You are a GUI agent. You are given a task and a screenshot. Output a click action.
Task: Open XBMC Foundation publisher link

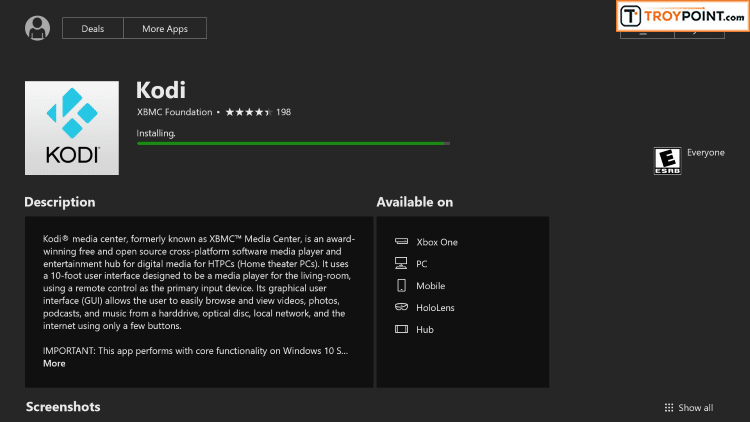(x=175, y=112)
